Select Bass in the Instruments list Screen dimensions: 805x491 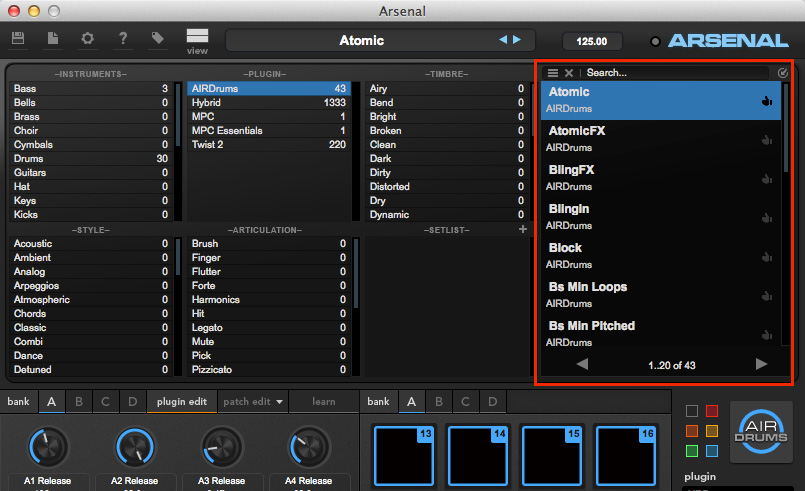pyautogui.click(x=91, y=88)
